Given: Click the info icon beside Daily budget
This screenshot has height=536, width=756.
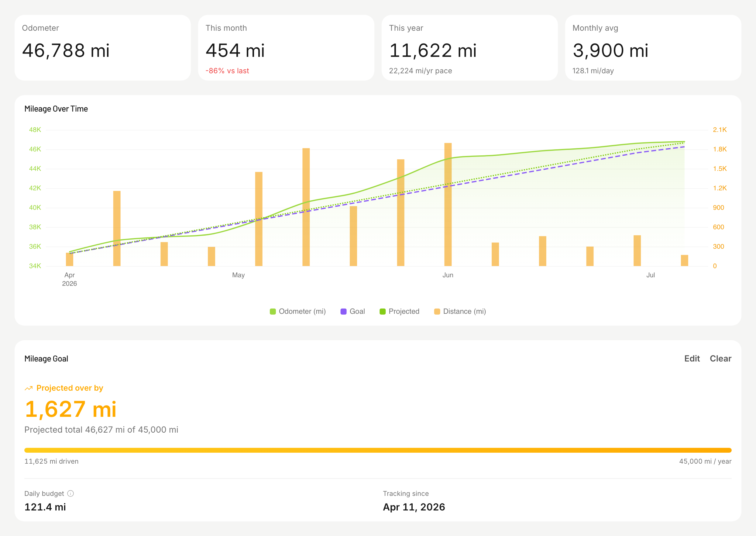Looking at the screenshot, I should (x=70, y=493).
